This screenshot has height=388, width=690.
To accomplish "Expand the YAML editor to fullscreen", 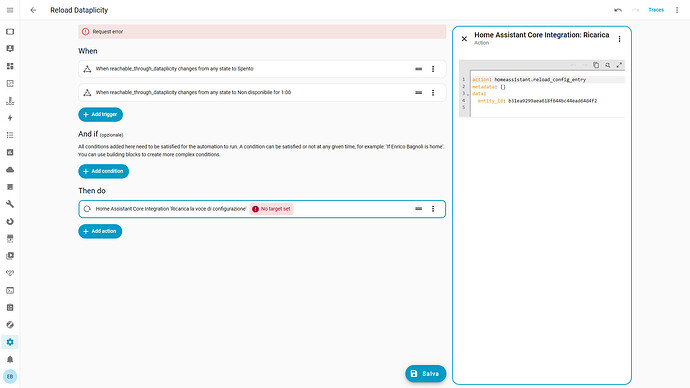I will (x=619, y=65).
